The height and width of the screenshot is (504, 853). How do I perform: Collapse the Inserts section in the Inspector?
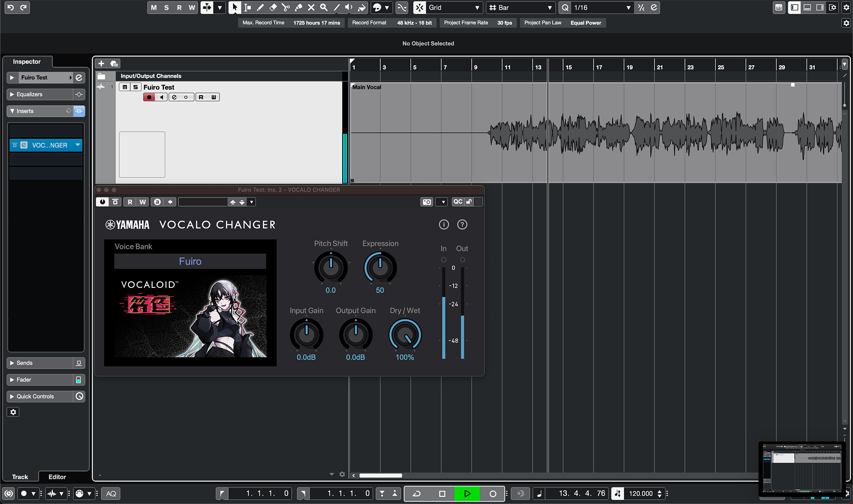coord(12,111)
